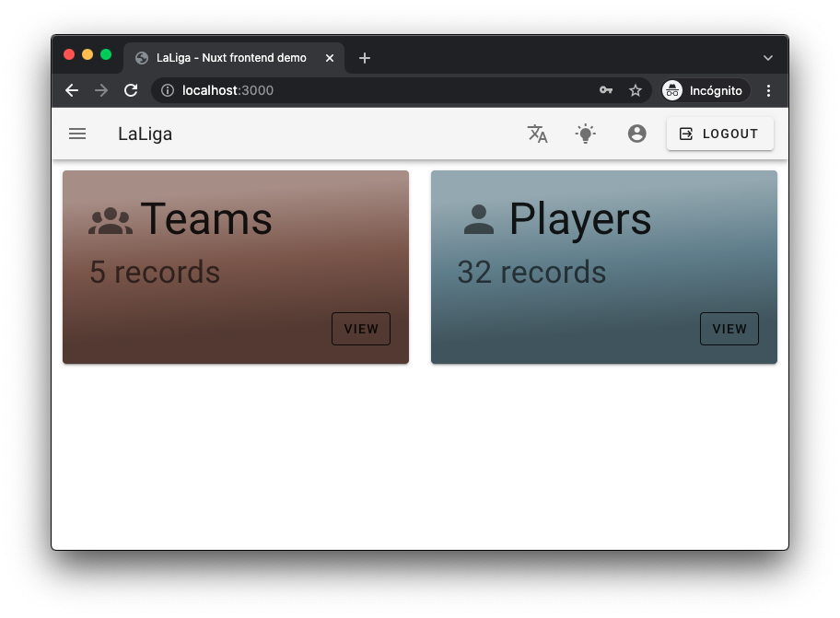Open the language translate menu
Viewport: 840px width, 618px height.
[537, 134]
